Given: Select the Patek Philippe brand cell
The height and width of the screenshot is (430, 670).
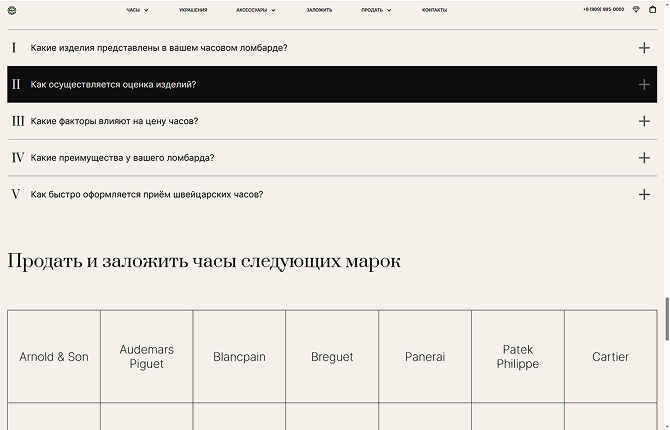Looking at the screenshot, I should click(x=518, y=356).
